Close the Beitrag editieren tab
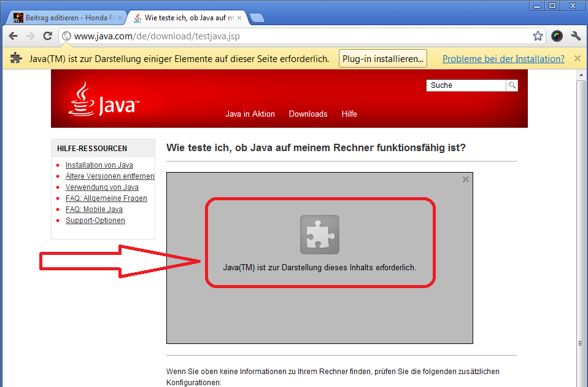 click(x=120, y=18)
